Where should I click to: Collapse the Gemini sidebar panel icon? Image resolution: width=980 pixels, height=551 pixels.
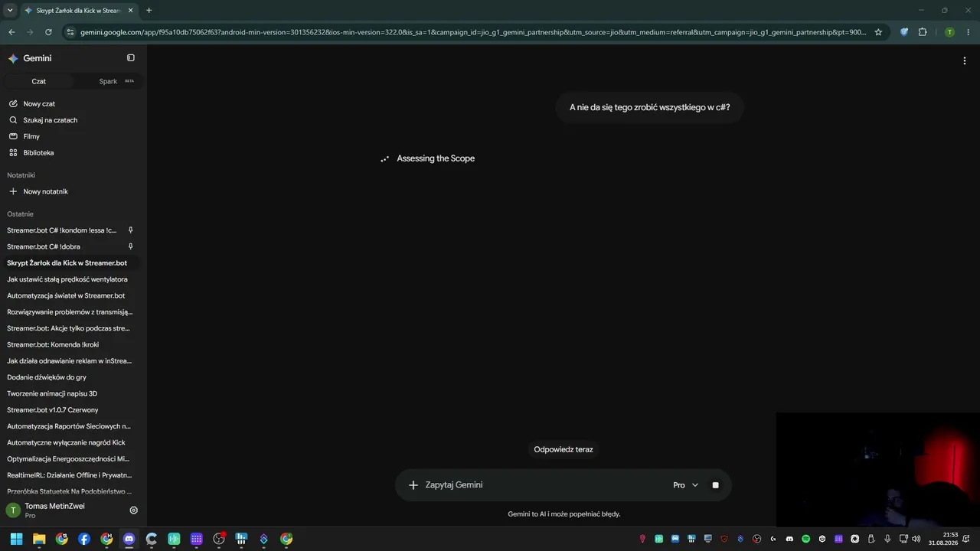131,58
